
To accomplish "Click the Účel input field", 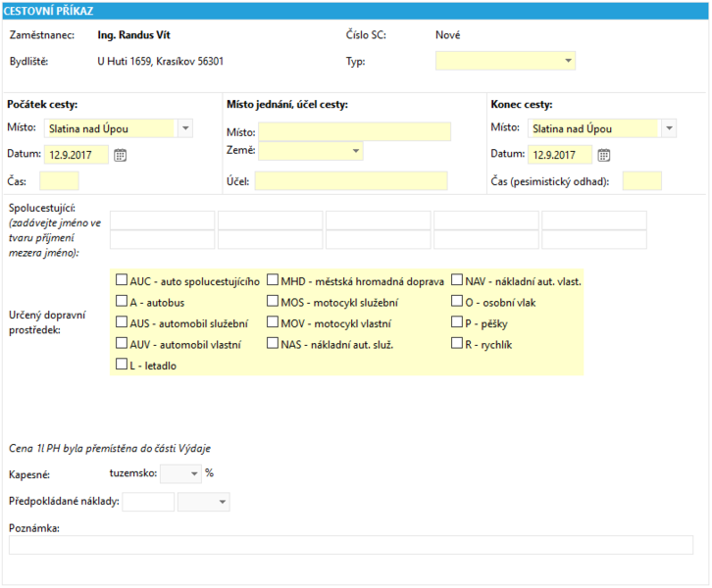I will [x=351, y=180].
